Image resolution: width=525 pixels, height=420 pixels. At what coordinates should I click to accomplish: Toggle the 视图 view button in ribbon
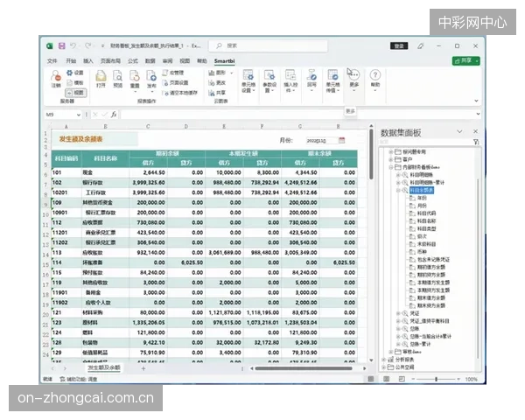(75, 93)
